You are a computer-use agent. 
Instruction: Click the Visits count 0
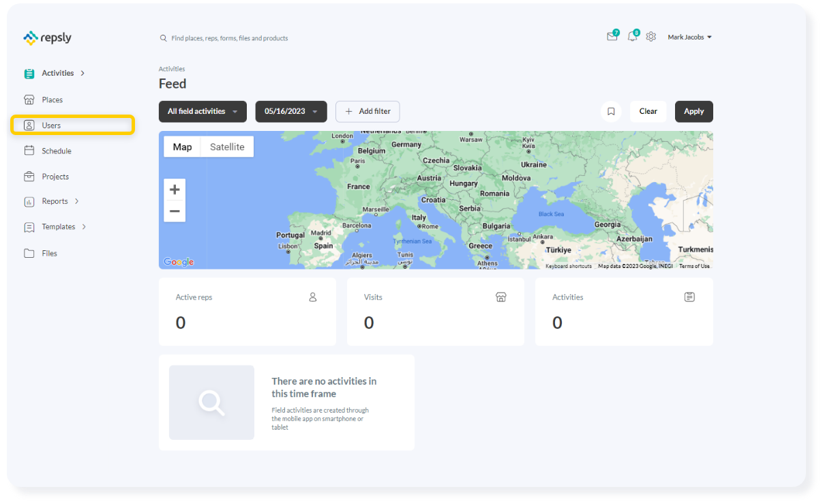369,323
